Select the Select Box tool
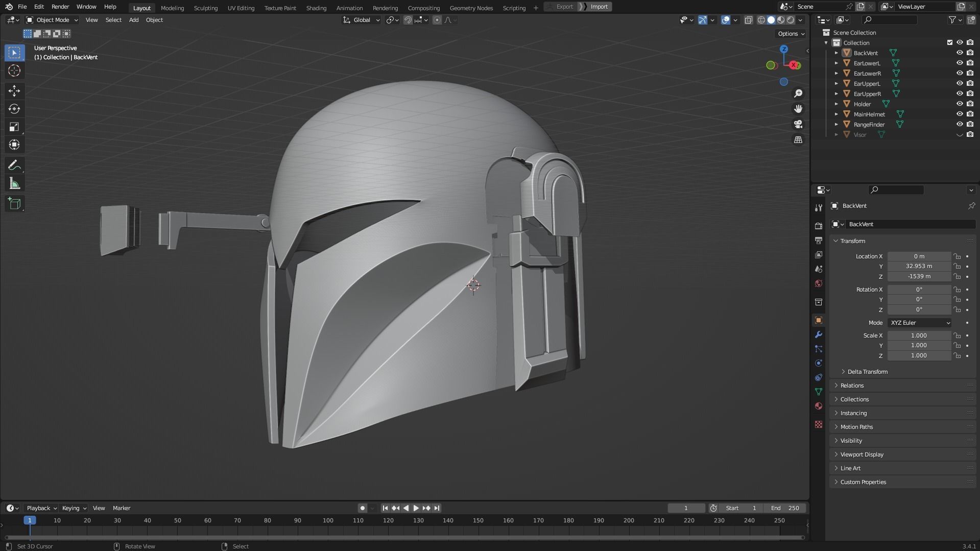 (x=14, y=53)
